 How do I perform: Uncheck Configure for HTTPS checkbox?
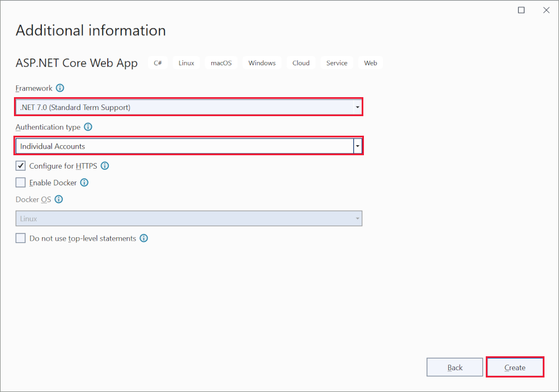(x=21, y=166)
